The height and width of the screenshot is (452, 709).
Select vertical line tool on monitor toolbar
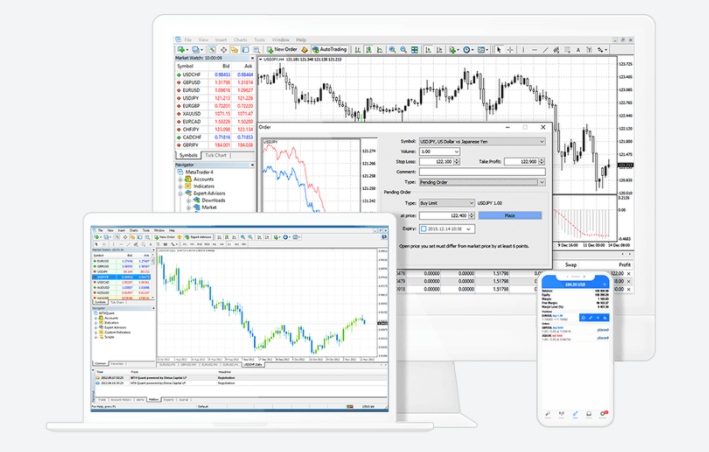523,50
